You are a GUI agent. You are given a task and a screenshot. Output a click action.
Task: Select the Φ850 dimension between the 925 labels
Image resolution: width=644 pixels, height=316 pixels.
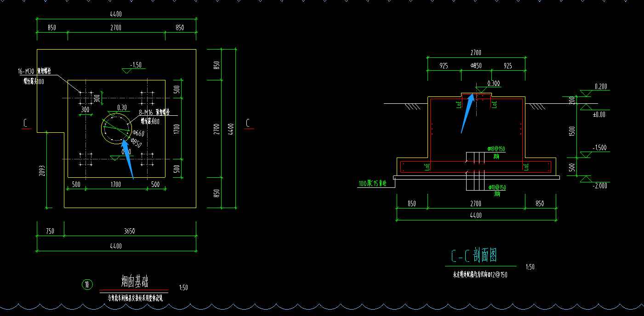click(x=476, y=66)
